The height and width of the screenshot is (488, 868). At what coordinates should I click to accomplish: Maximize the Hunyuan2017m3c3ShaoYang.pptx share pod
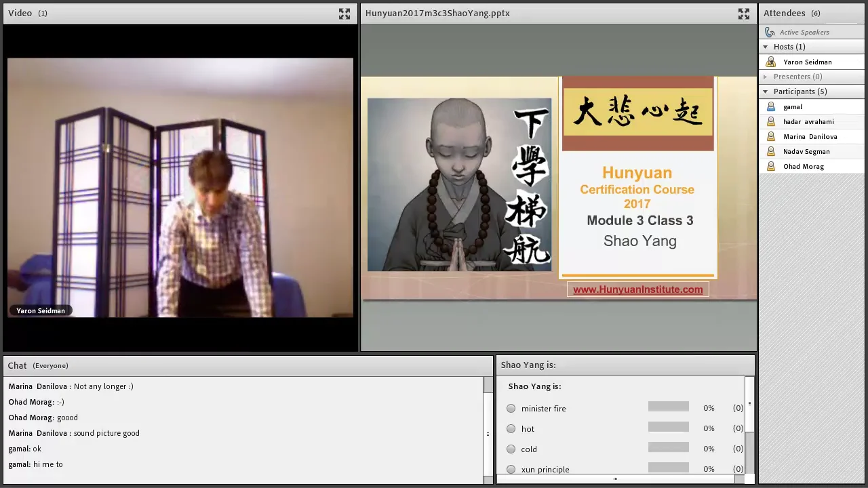click(x=744, y=14)
